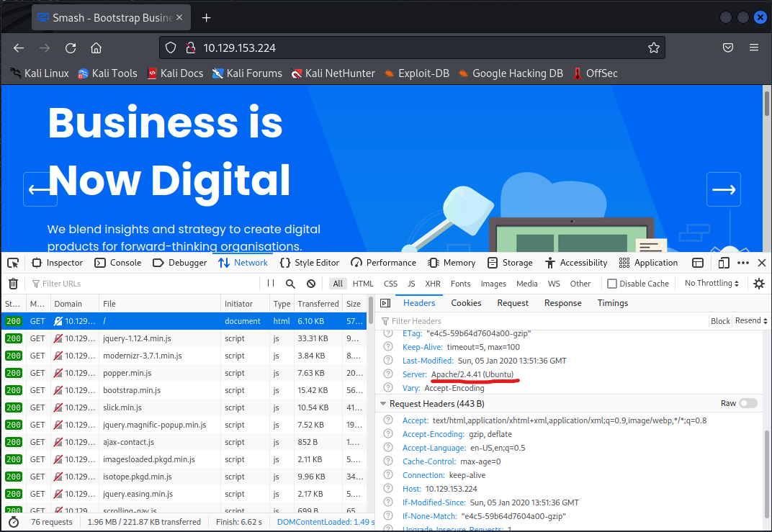Switch to the Timings tab

point(612,303)
